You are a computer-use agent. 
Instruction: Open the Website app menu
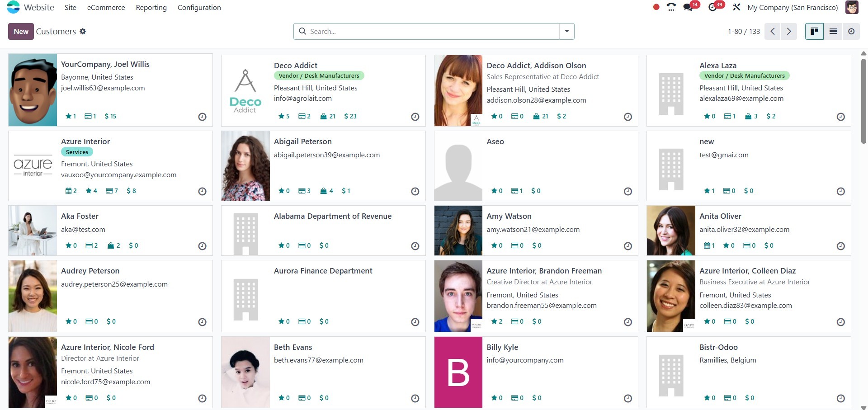[39, 7]
